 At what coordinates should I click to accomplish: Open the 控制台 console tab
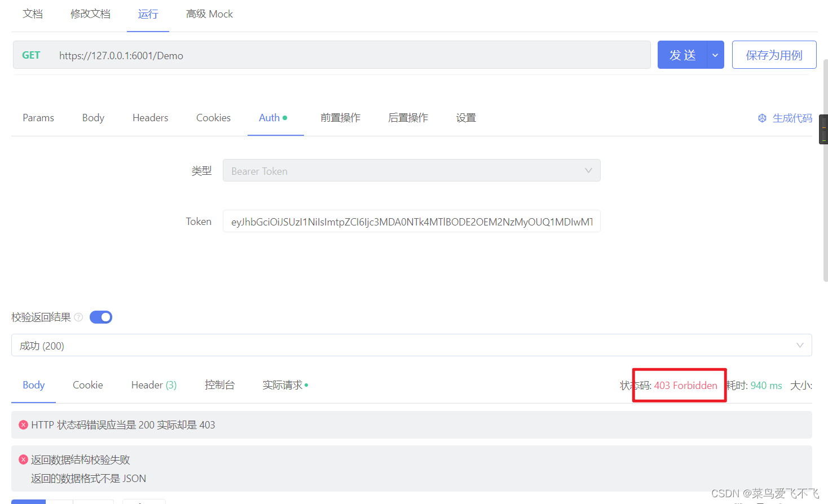click(219, 385)
